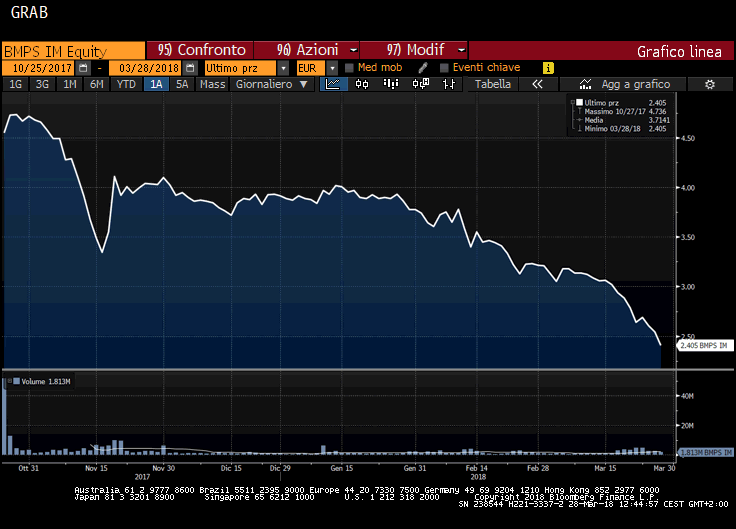Open the Giornaliero periodicity dropdown
Viewport: 736px width, 529px height.
coord(271,84)
